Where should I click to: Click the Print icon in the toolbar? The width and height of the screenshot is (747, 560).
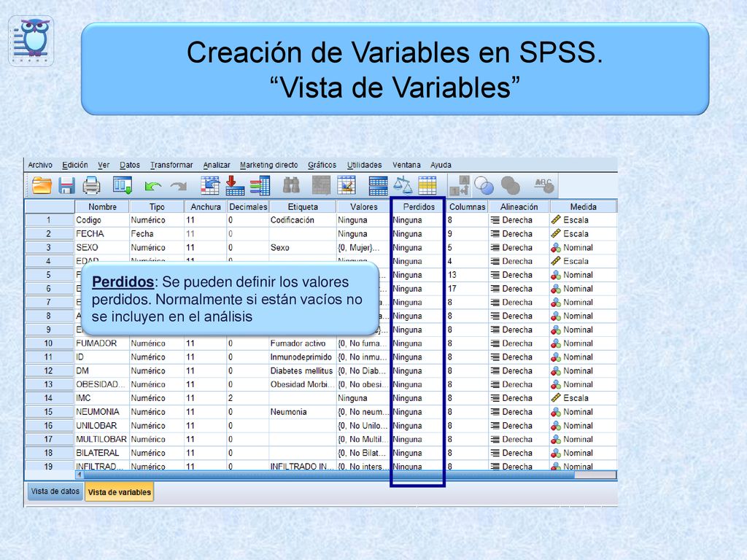coord(91,186)
